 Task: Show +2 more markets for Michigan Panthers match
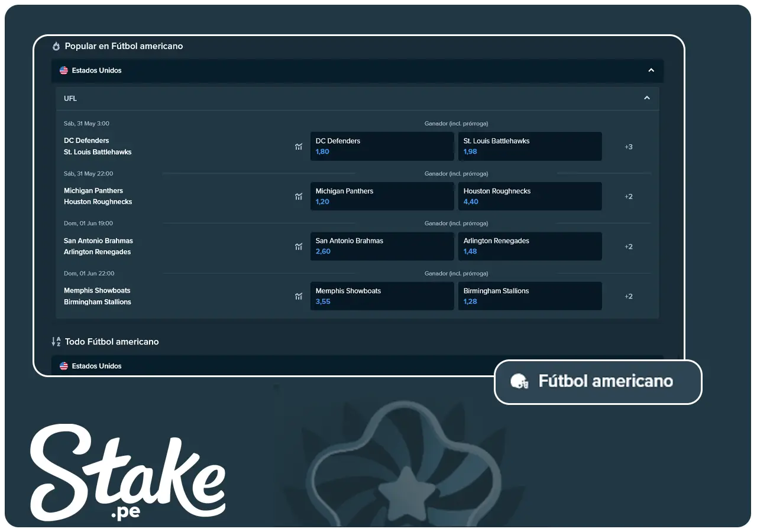coord(629,196)
